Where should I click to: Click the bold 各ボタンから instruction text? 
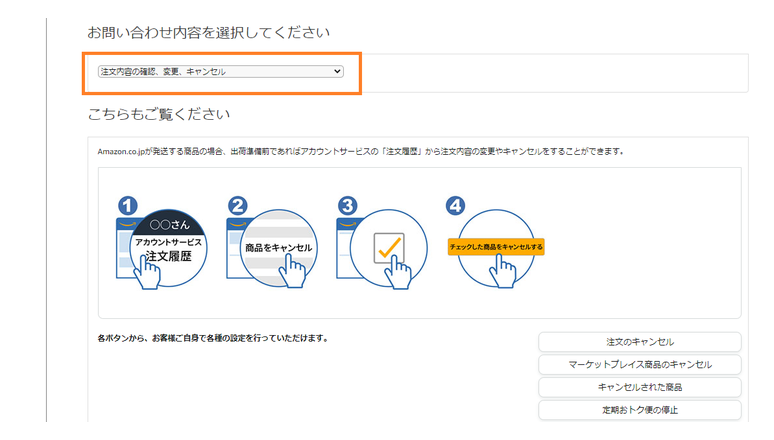click(x=213, y=338)
